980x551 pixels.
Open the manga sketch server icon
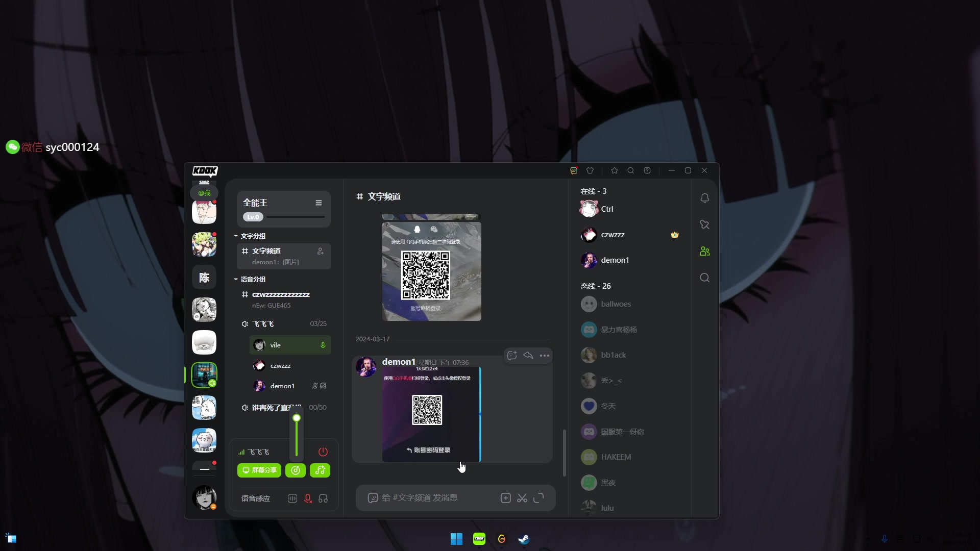point(204,310)
